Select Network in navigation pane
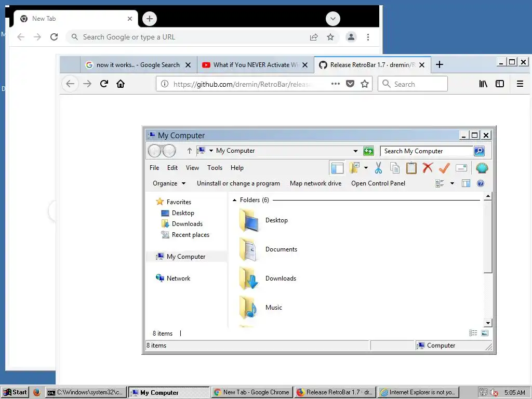Image resolution: width=532 pixels, height=399 pixels. (x=173, y=278)
